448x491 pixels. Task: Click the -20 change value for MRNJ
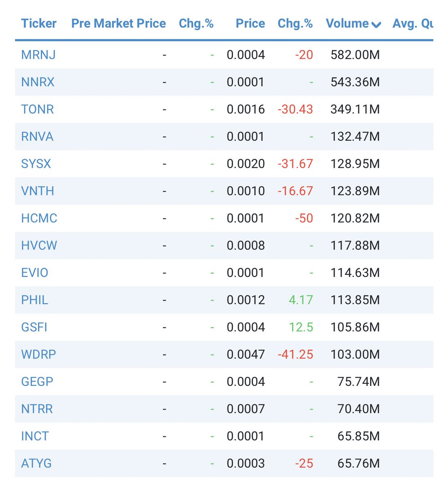point(304,55)
